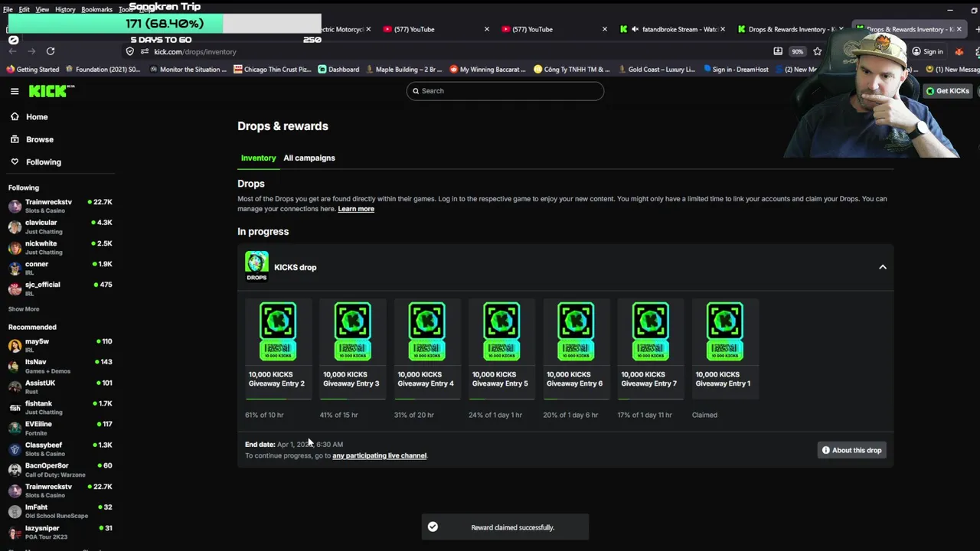The image size is (980, 551).
Task: Click the Giveaway Entry 2 progress bar
Action: 278,399
